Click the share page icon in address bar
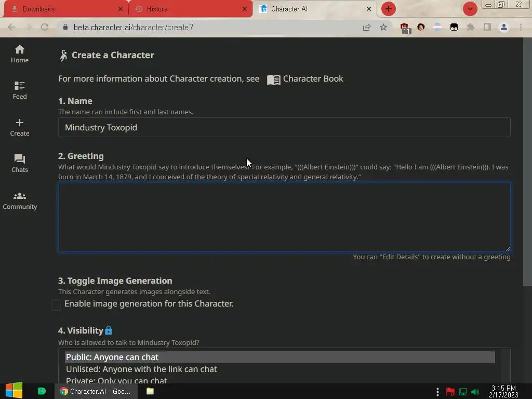Screen dimensions: 532x399 367,28
